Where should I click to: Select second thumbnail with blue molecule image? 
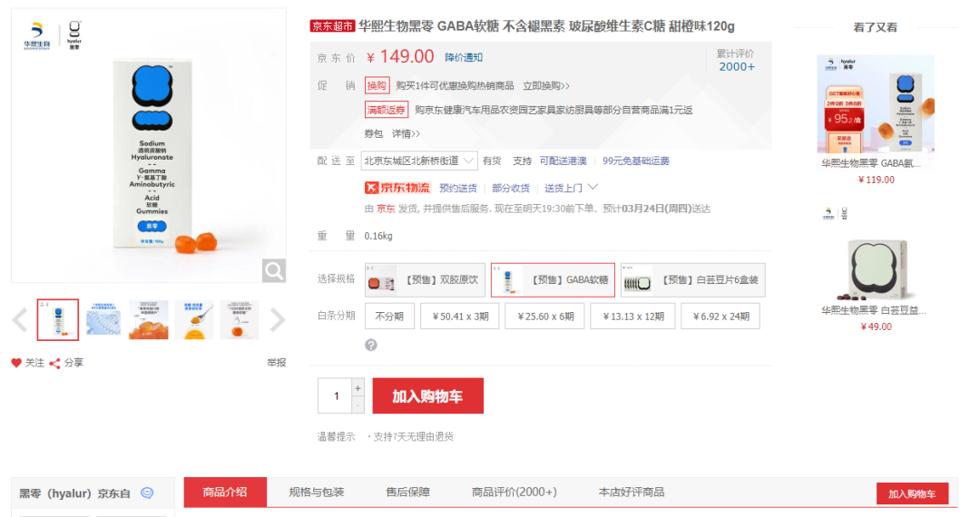click(103, 319)
